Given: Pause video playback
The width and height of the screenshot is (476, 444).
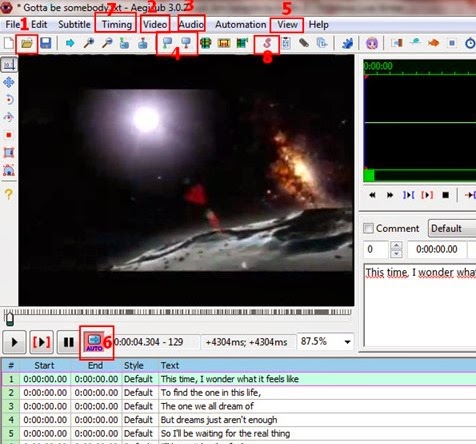Looking at the screenshot, I should (x=69, y=342).
